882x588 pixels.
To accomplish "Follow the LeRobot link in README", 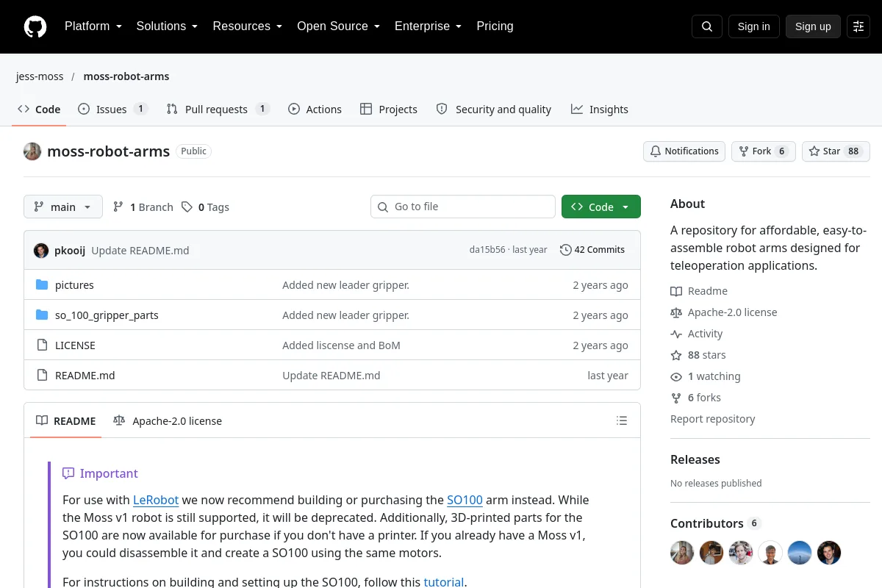I will [156, 500].
